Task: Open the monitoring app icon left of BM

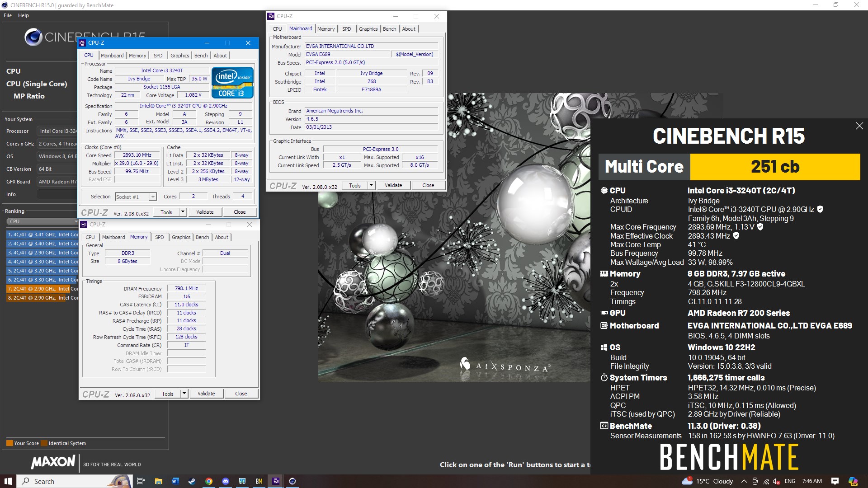Action: (242, 481)
